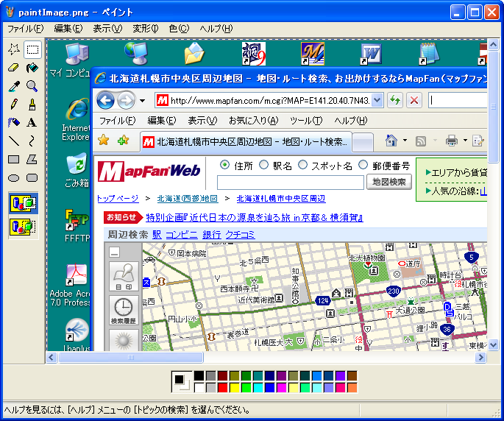The height and width of the screenshot is (421, 504).
Task: Choose the Brush tool
Action: tap(32, 105)
